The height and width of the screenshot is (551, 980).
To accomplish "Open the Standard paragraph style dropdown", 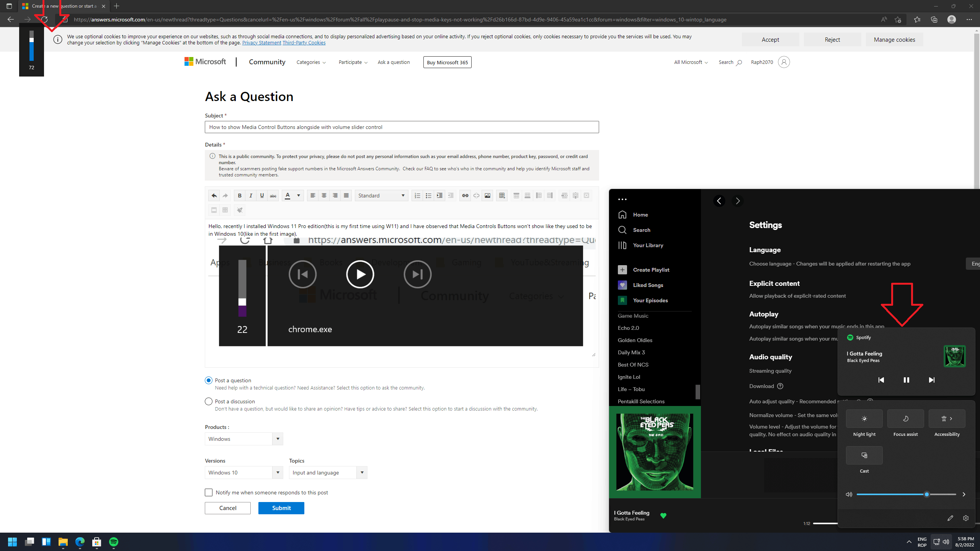I will tap(381, 196).
